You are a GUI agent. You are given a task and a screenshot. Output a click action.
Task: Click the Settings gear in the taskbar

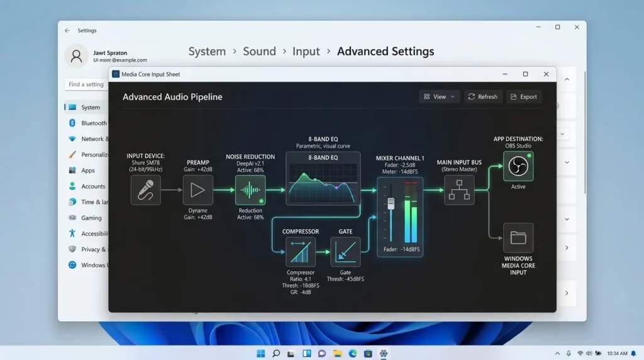coord(383,354)
